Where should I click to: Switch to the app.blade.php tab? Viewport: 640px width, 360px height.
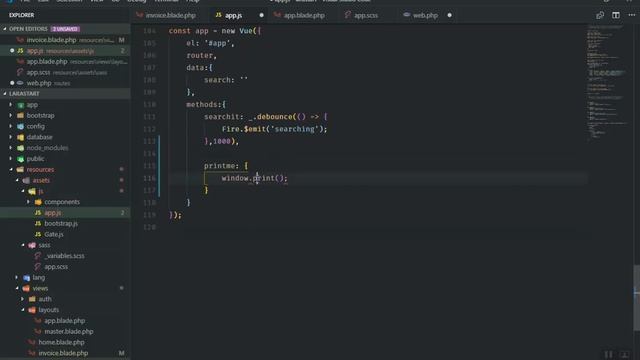coord(304,16)
